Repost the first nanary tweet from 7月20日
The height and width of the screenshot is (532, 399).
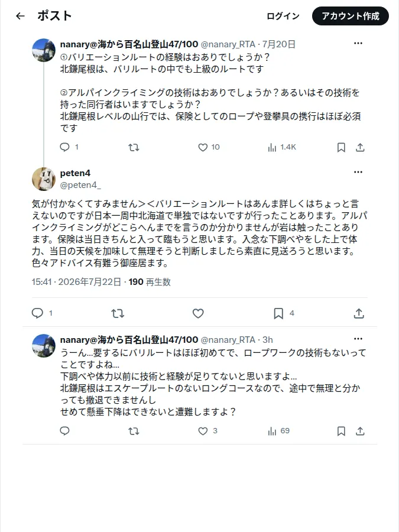pyautogui.click(x=134, y=147)
